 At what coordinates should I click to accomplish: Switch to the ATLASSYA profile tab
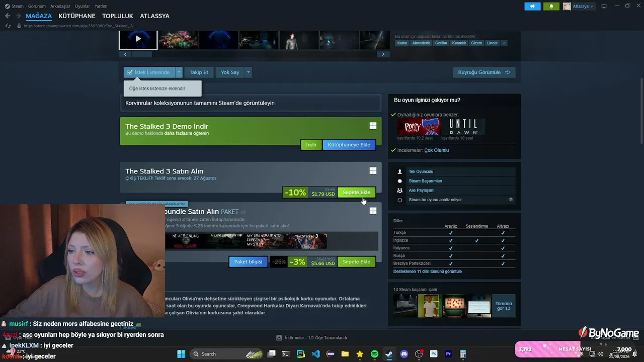pos(154,16)
